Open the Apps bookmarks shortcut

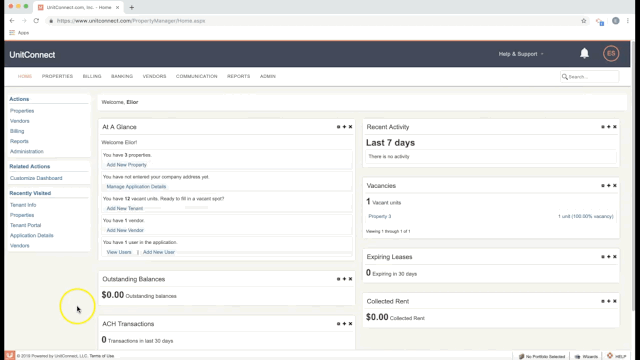pyautogui.click(x=19, y=33)
